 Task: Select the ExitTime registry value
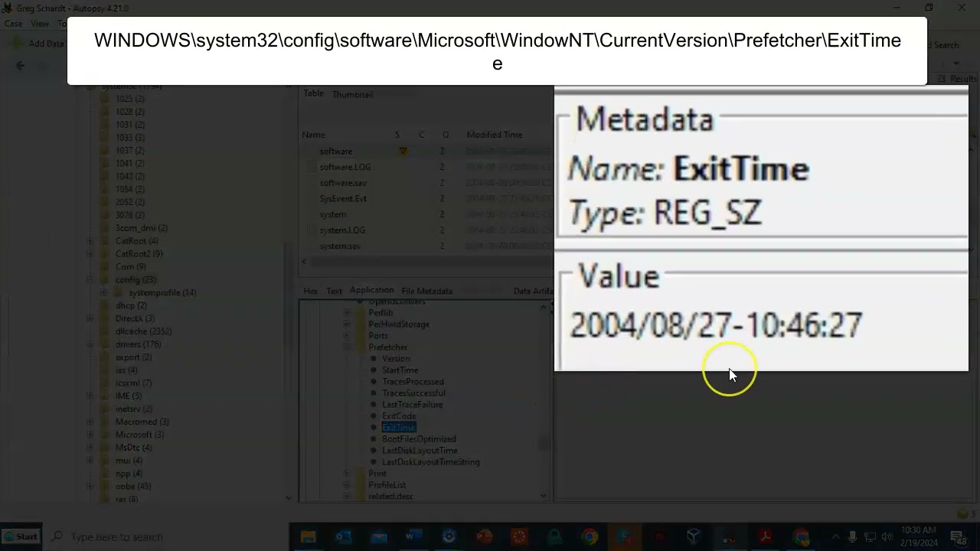[399, 428]
